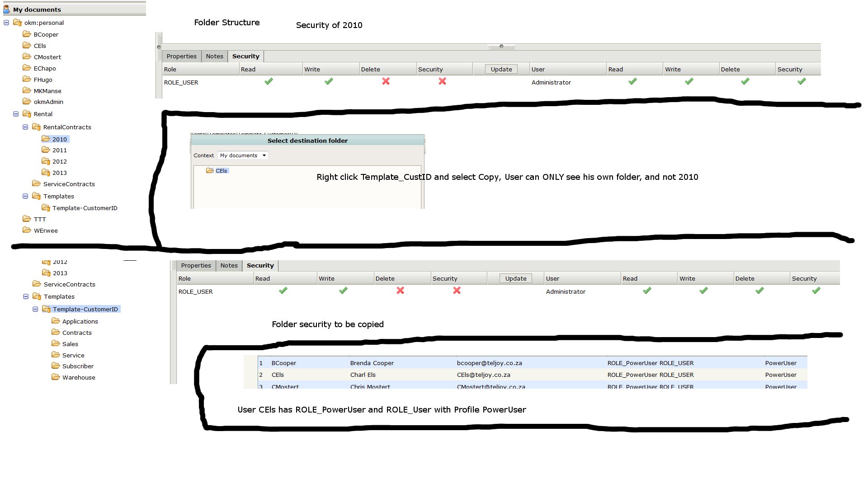Screen dimensions: 868x488
Task: Click the ServiceContracts folder icon in top tree
Action: [x=37, y=183]
